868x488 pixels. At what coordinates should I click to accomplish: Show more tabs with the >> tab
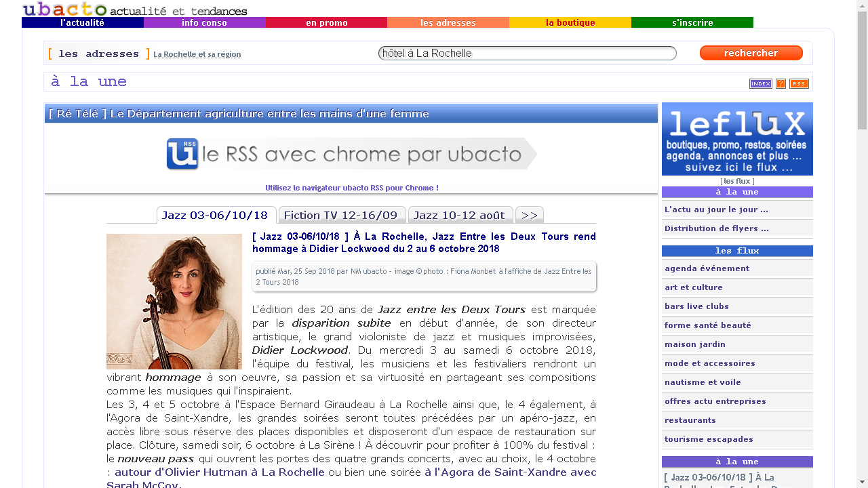point(530,215)
